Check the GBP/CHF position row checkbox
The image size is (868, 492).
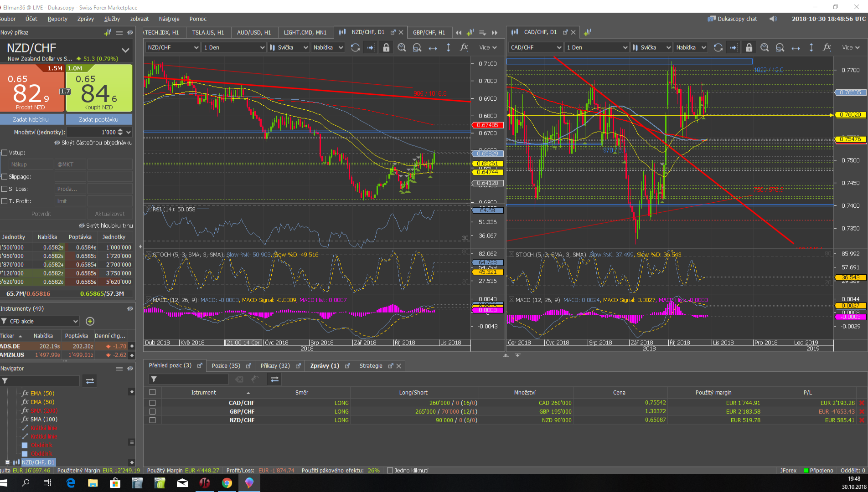point(152,411)
